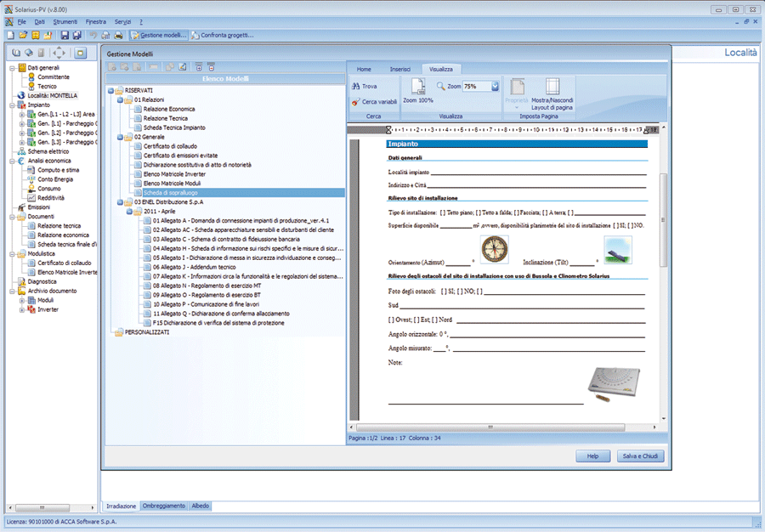765x532 pixels.
Task: Switch to the Ombreggiamento bottom tab
Action: tap(164, 507)
